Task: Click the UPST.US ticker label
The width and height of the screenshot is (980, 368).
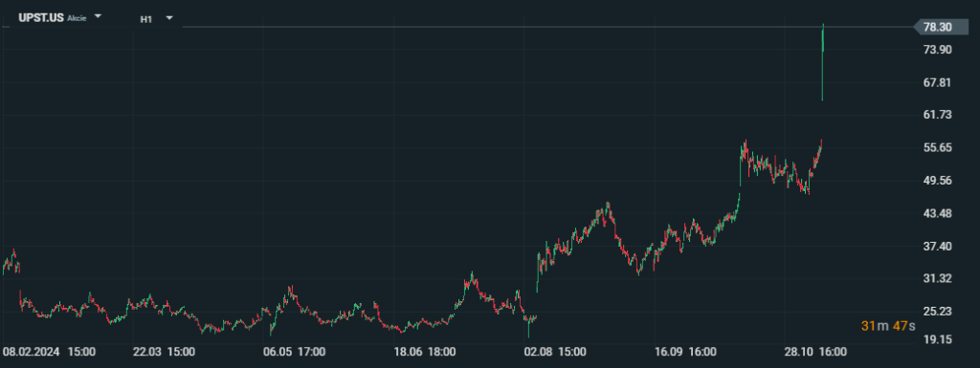Action: pos(41,17)
